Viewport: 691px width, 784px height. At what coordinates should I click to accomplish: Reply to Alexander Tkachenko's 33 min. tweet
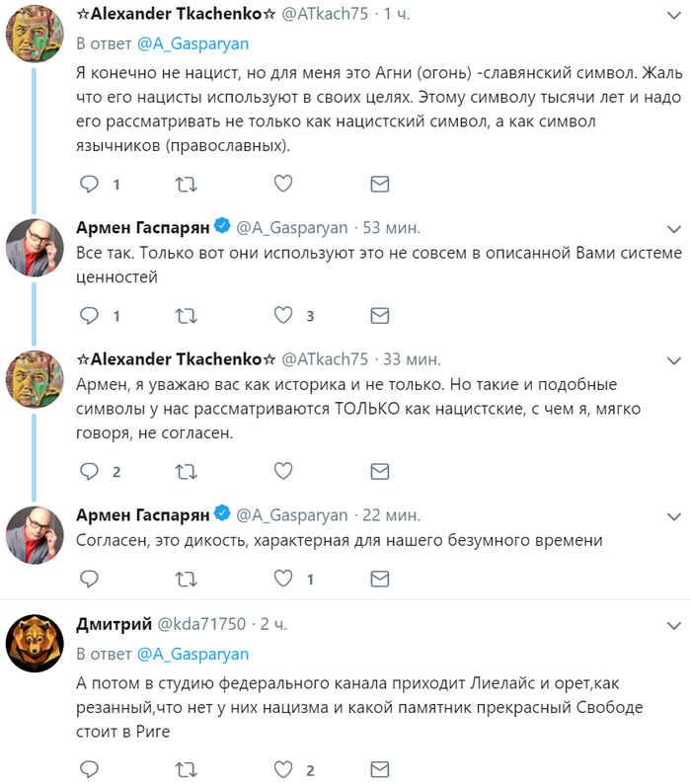click(x=90, y=471)
